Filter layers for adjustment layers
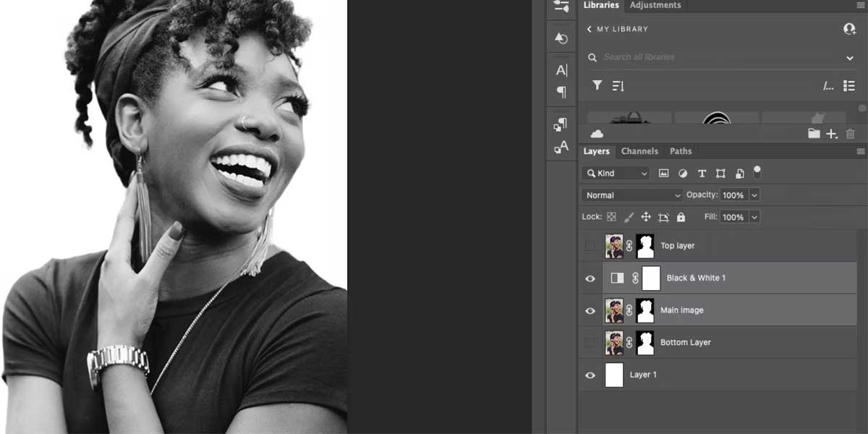This screenshot has width=868, height=434. point(682,174)
